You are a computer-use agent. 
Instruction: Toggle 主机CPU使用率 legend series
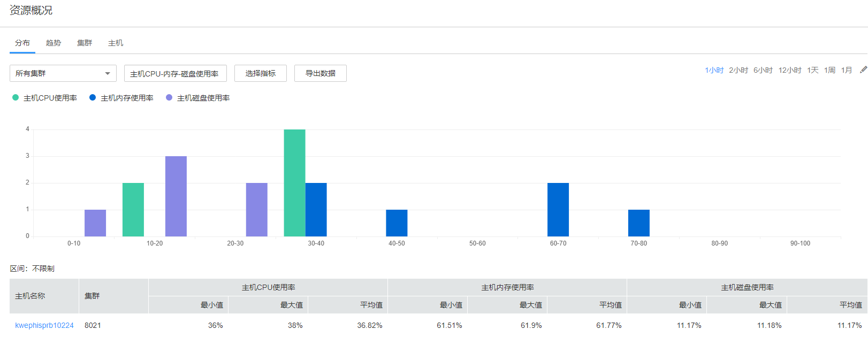[x=45, y=98]
